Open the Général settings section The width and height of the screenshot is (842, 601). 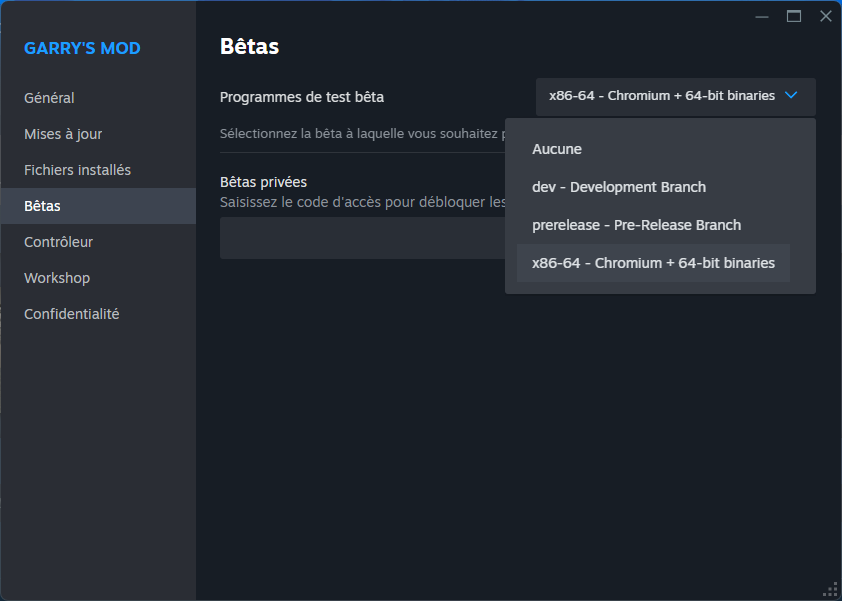pyautogui.click(x=50, y=98)
